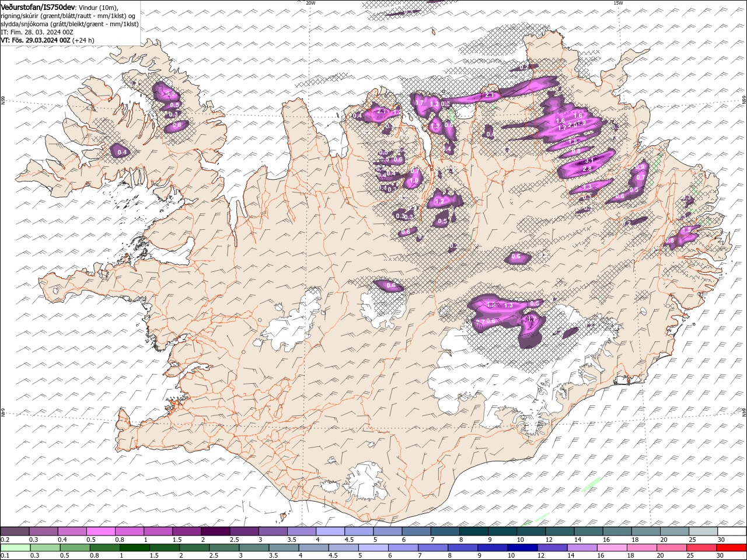This screenshot has height=560, width=747.
Task: Click the '20W' longitude label at top
Action: click(x=310, y=3)
